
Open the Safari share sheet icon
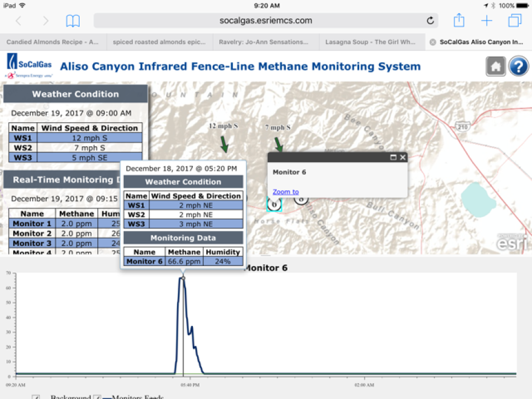(x=459, y=20)
